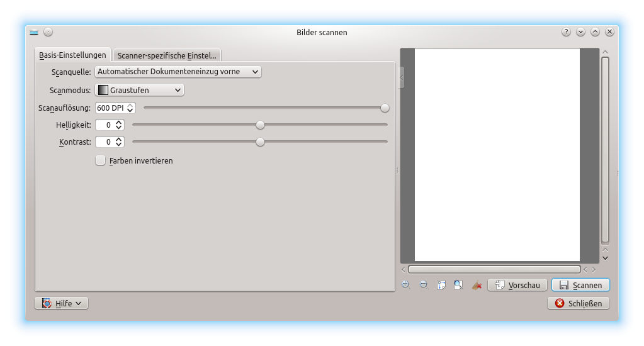Zoom in on the scan preview
This screenshot has height=346, width=644.
coord(406,285)
